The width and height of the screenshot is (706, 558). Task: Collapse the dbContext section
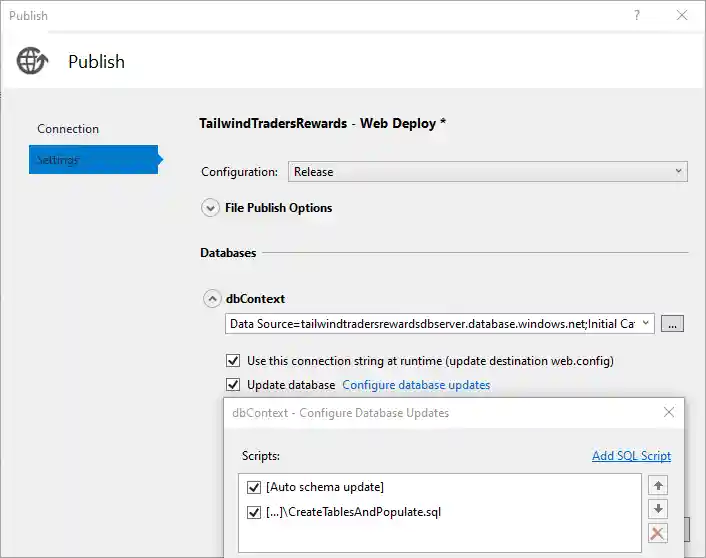coord(212,299)
